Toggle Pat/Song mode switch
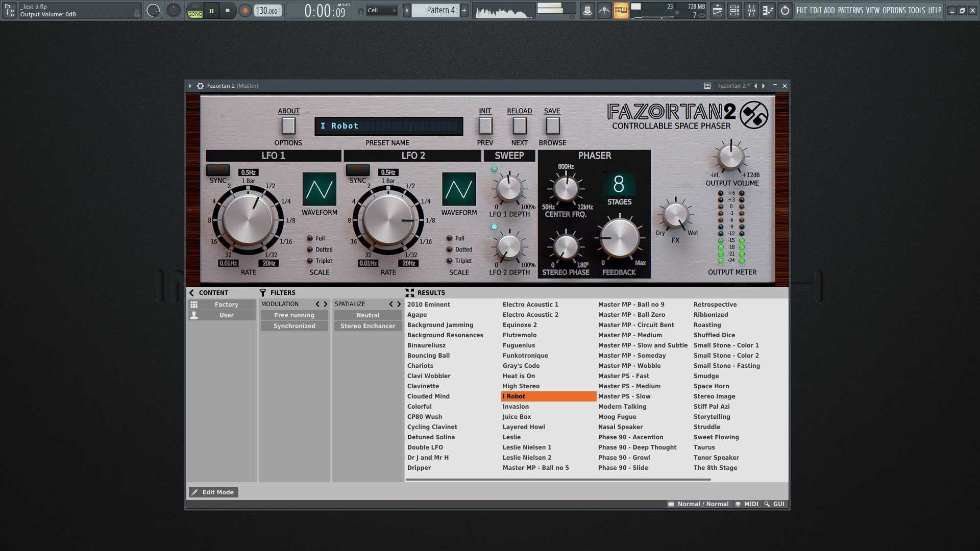The image size is (980, 551). click(195, 10)
